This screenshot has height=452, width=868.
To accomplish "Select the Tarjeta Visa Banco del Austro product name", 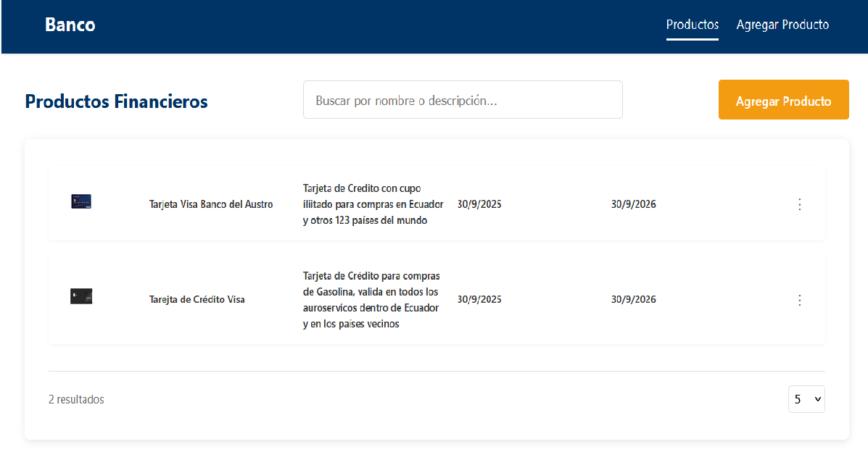I will (x=211, y=204).
